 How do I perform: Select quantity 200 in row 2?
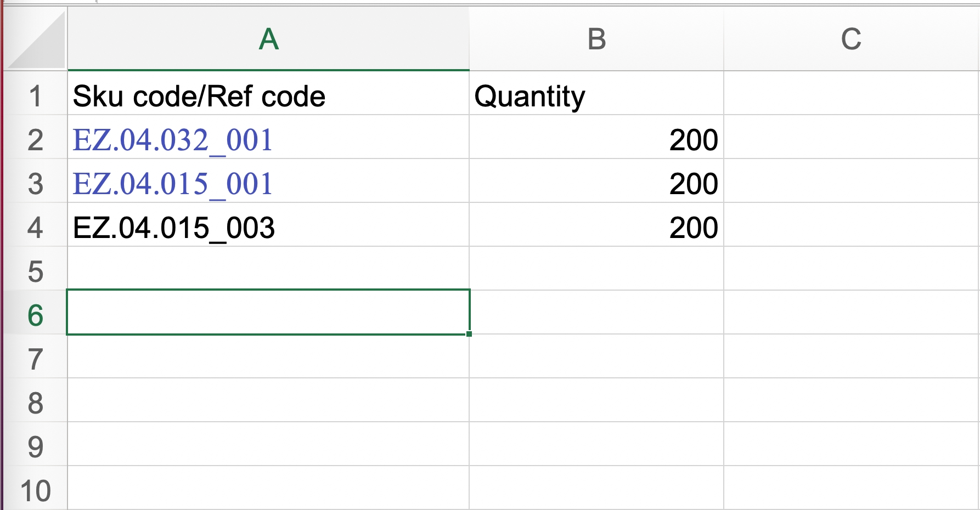pos(693,140)
